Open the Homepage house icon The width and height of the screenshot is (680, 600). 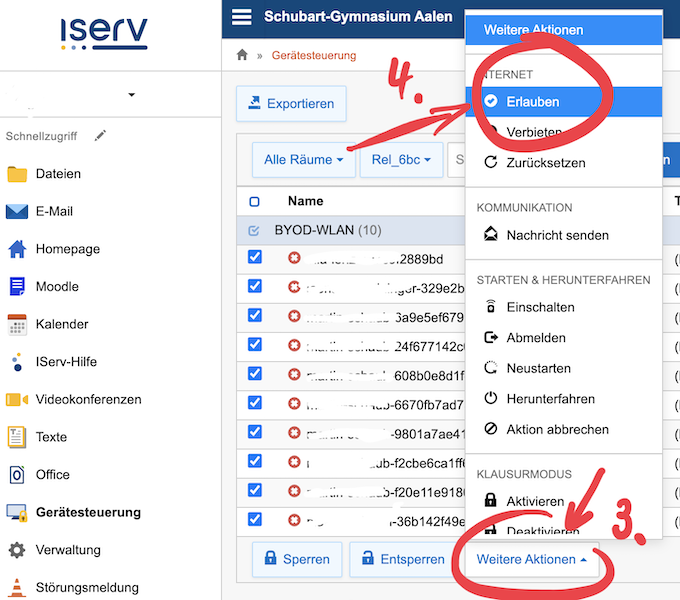(x=17, y=249)
